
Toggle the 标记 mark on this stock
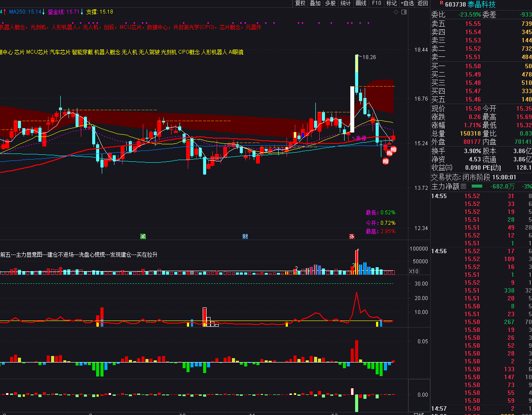pyautogui.click(x=391, y=3)
